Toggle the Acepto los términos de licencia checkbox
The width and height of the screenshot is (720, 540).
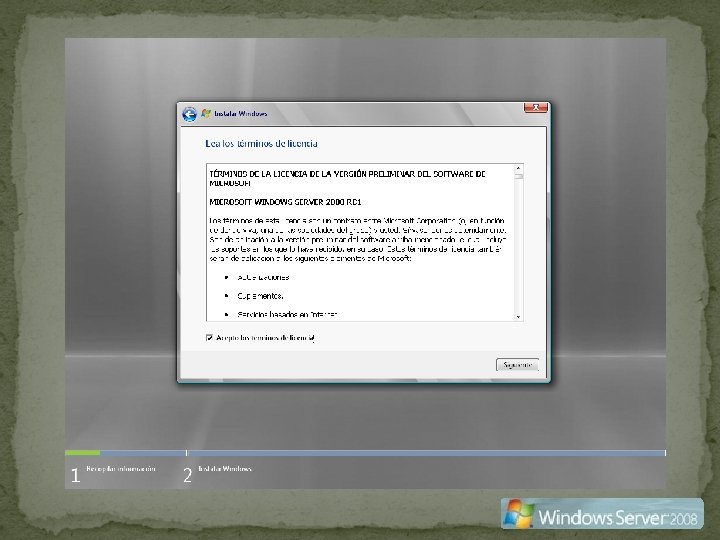click(x=209, y=338)
